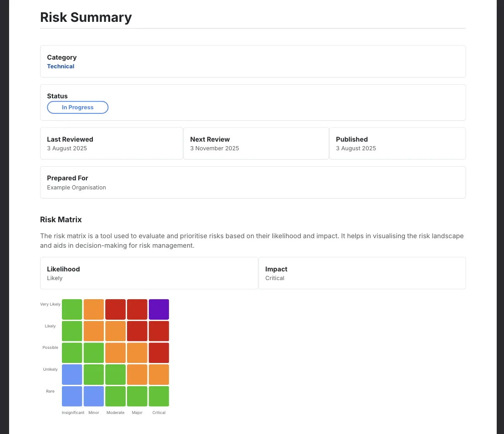This screenshot has height=434, width=504.
Task: Click the Very Likely row label
Action: point(50,304)
